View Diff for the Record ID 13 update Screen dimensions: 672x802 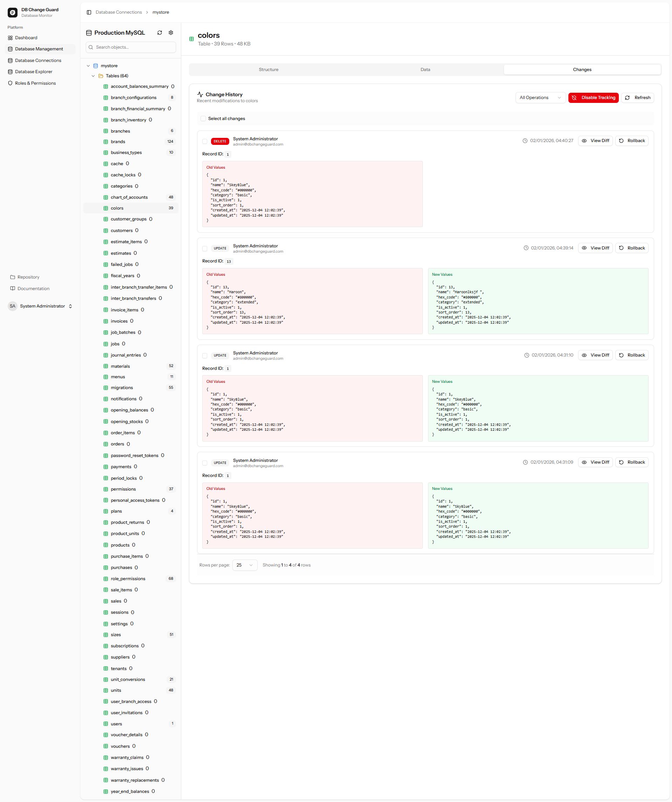595,248
